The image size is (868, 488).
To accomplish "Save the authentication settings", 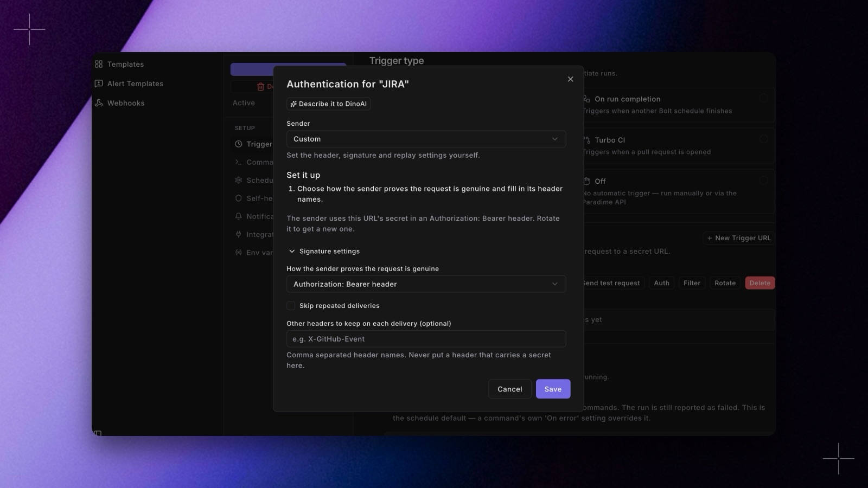I will pyautogui.click(x=553, y=389).
